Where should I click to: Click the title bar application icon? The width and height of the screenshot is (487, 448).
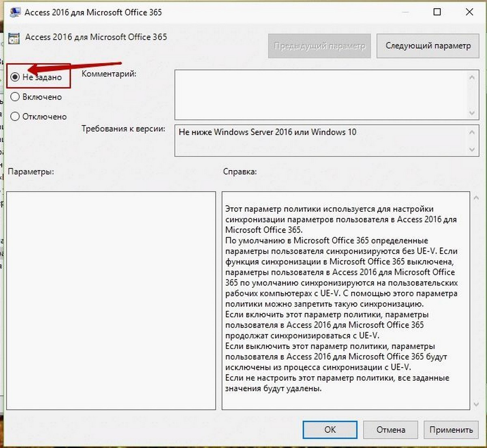[x=15, y=12]
